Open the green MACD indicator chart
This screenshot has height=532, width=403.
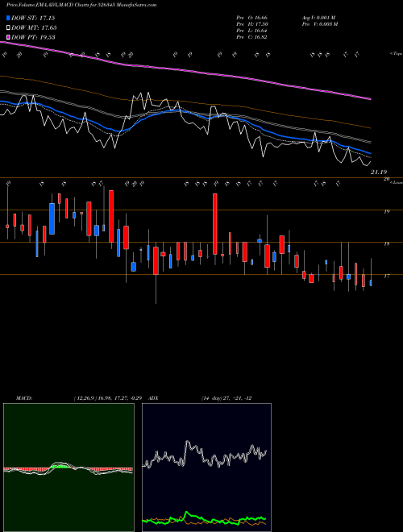click(x=69, y=468)
